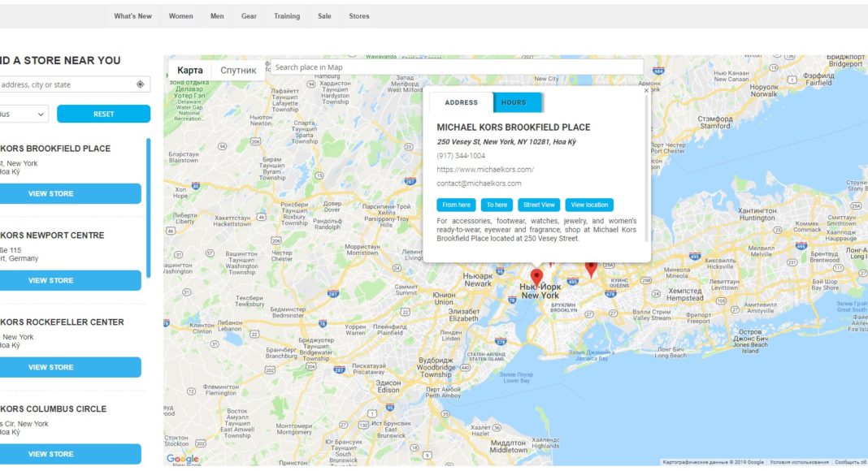Open the Men menu
The image size is (868, 471).
217,16
